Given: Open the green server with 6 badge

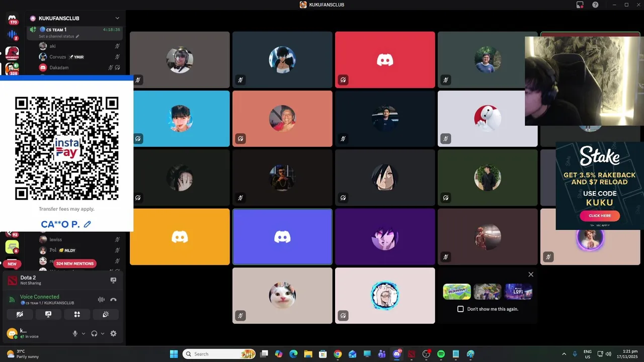Looking at the screenshot, I should [12, 246].
